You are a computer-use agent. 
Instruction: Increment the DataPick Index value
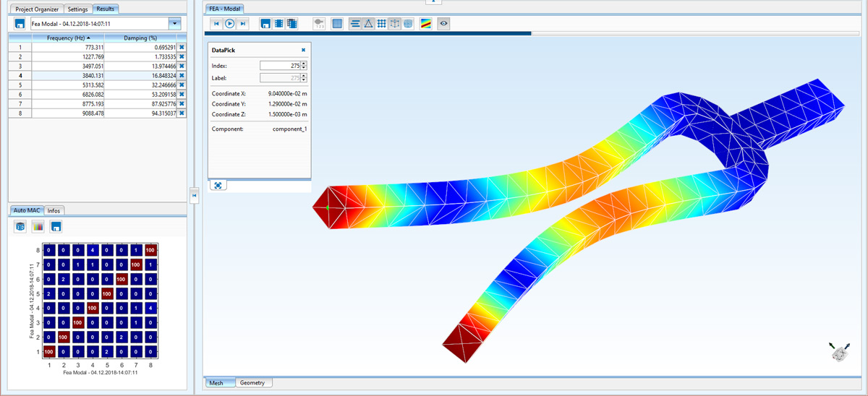pos(304,63)
